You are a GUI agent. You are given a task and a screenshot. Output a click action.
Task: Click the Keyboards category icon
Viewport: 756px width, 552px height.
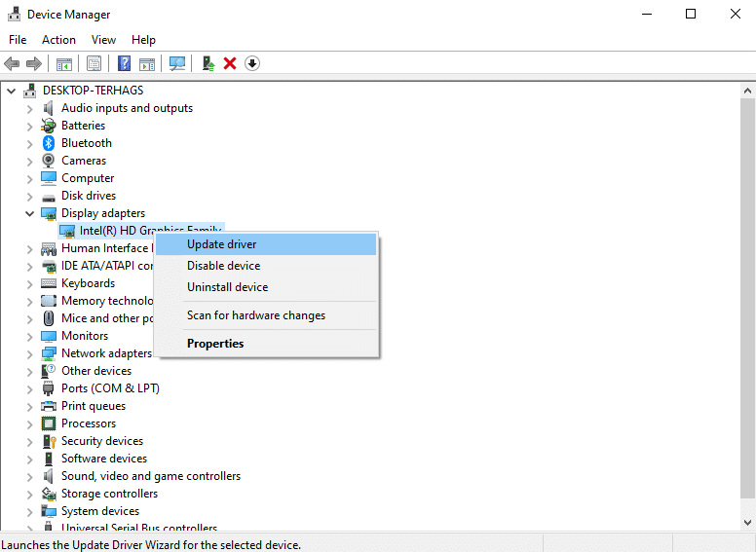tap(48, 283)
